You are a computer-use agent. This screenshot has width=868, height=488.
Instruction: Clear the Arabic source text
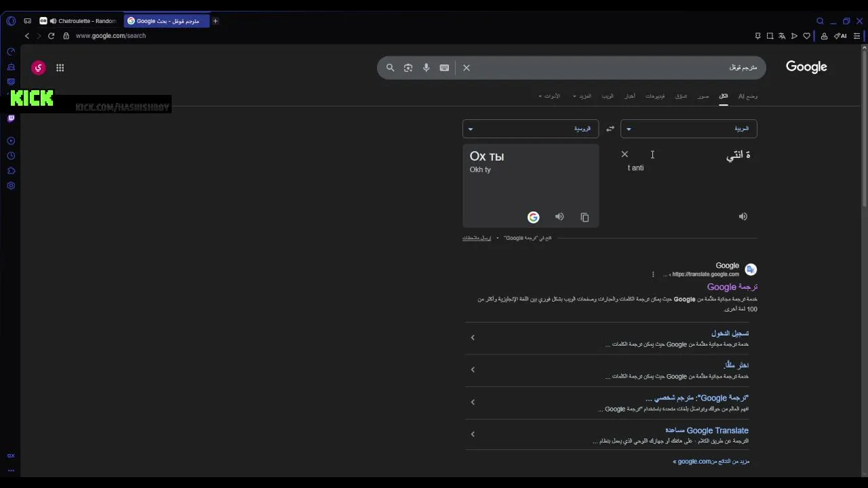click(625, 155)
